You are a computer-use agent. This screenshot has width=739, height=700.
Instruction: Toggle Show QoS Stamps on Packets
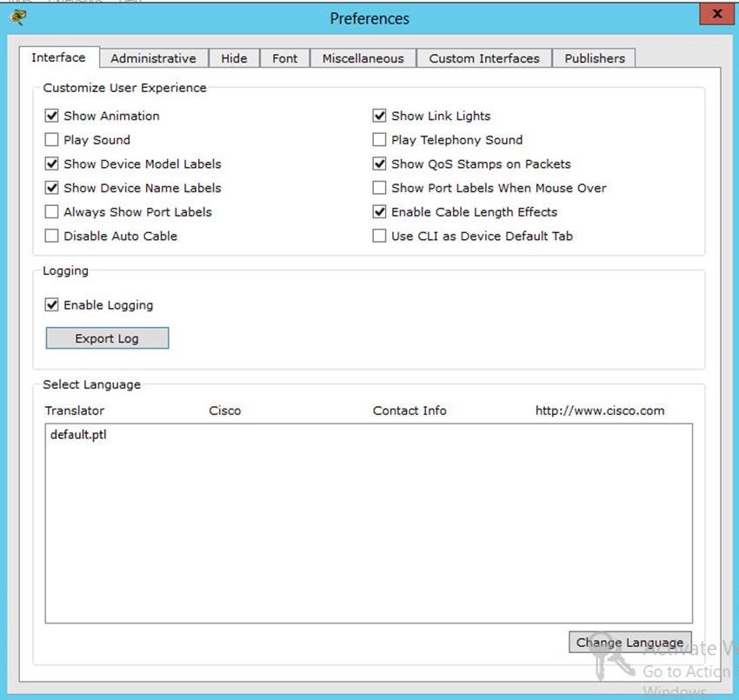point(379,164)
